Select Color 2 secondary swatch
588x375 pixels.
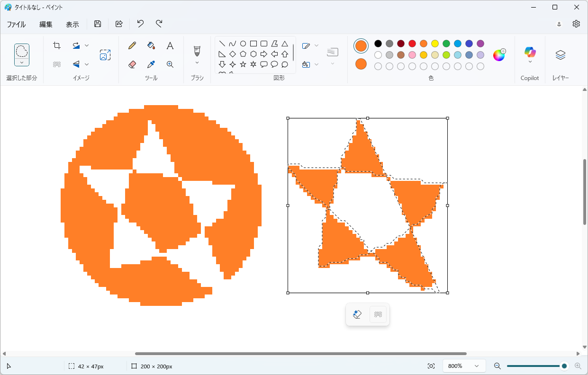tap(361, 64)
